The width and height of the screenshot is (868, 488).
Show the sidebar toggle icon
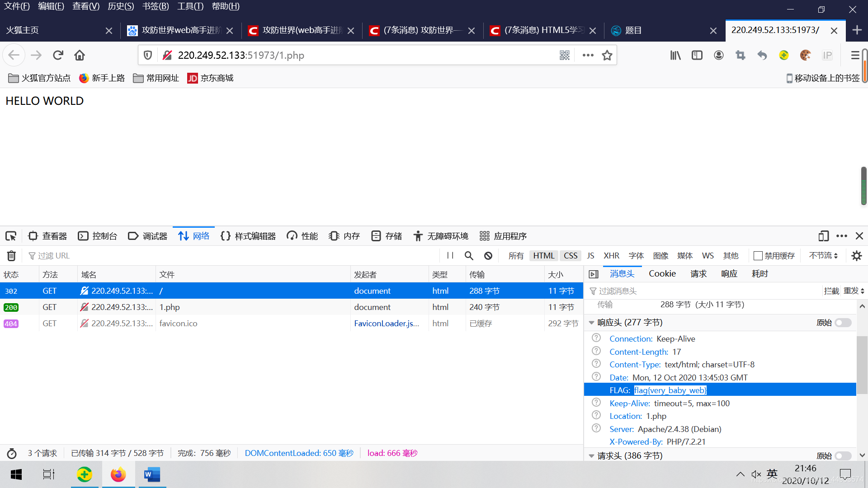click(x=697, y=55)
